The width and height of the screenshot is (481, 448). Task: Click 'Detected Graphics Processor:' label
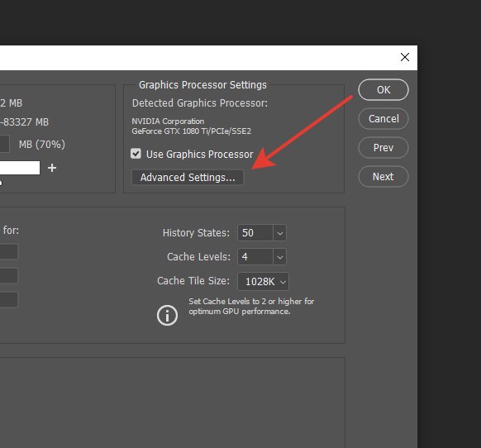(200, 103)
